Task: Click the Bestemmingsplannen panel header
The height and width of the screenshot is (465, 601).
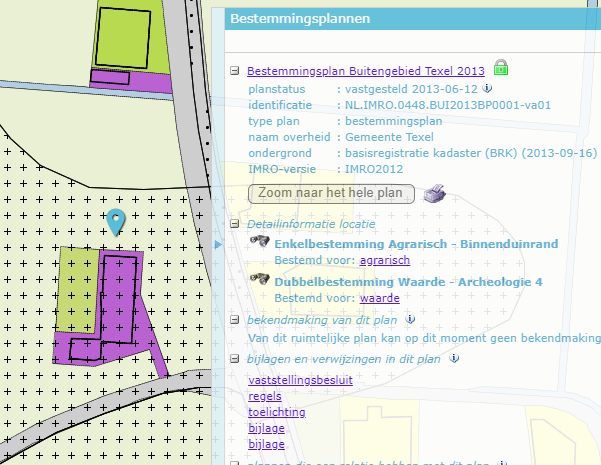Action: (x=413, y=19)
